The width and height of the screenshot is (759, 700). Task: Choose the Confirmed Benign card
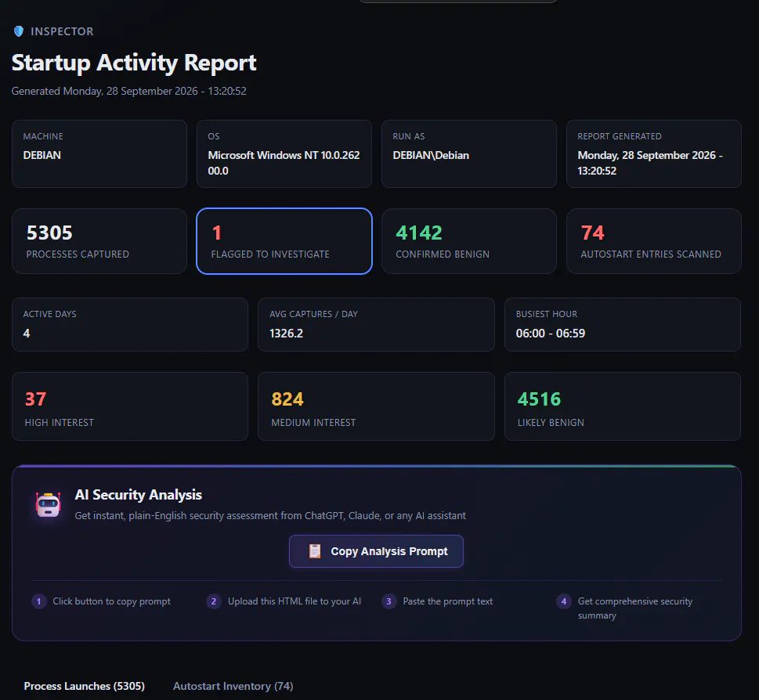pyautogui.click(x=469, y=241)
